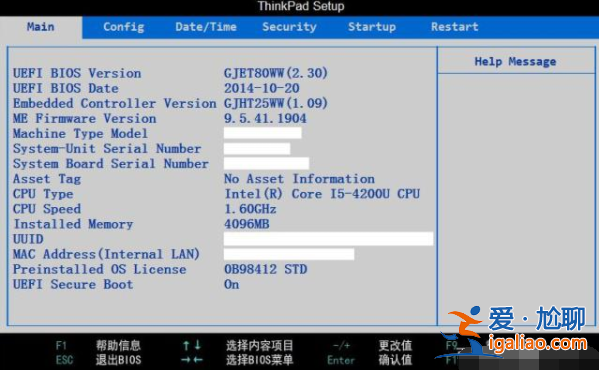The image size is (599, 370).
Task: Select the CPU Speed label
Action: pos(47,209)
